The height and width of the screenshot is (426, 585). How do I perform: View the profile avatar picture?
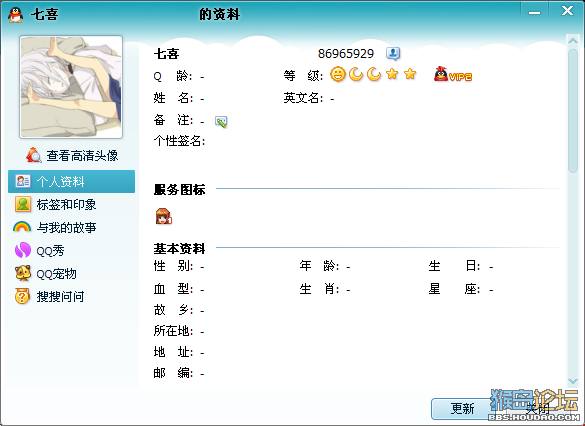[71, 87]
